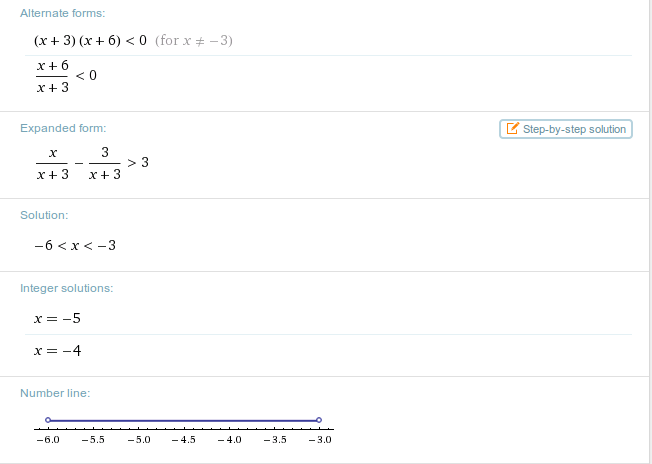Select the integer solution x = −4
Viewport: 652px width, 464px height.
pos(56,350)
